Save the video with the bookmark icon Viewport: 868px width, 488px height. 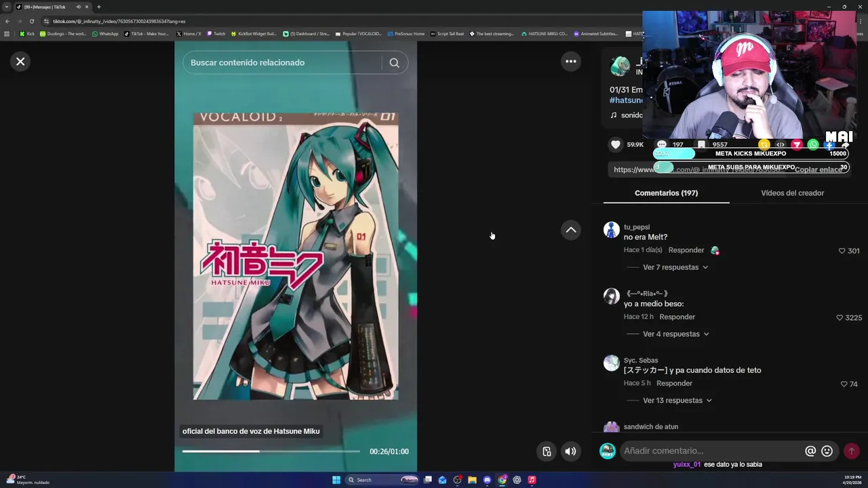[x=701, y=144]
